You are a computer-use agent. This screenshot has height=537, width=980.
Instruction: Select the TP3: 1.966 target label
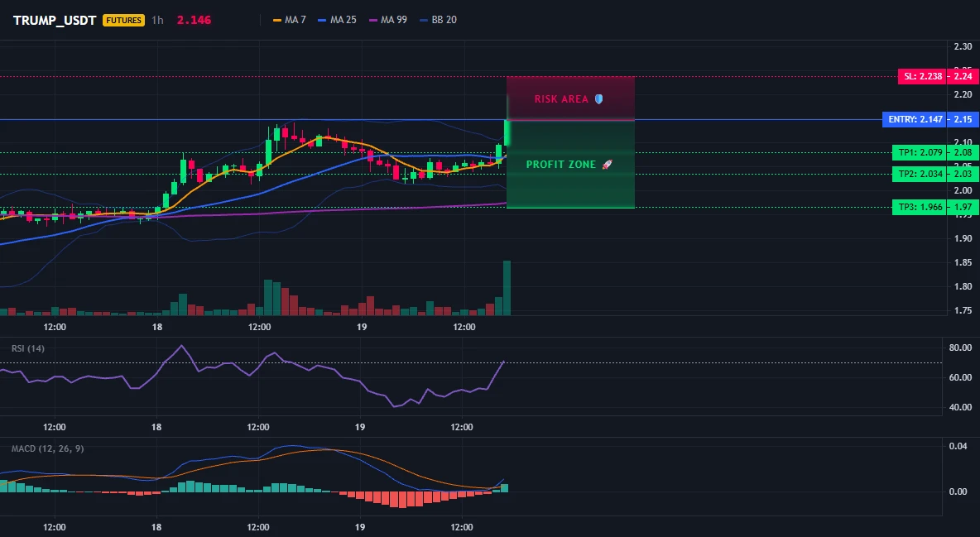(x=920, y=207)
